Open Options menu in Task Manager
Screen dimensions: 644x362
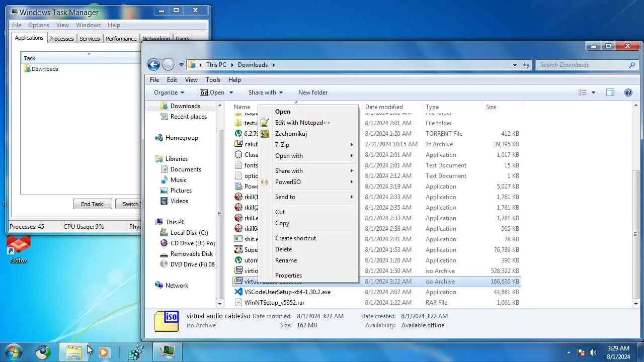click(x=39, y=25)
